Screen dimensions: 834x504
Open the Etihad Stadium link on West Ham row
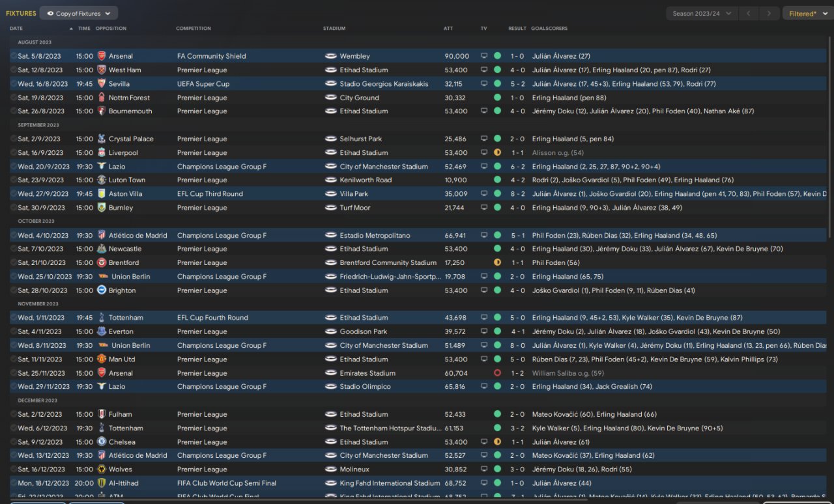364,70
